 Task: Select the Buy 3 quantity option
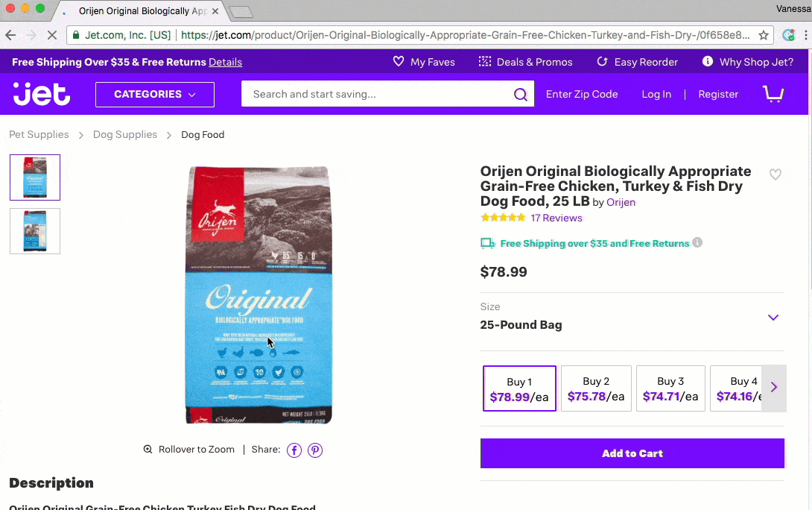(x=670, y=388)
